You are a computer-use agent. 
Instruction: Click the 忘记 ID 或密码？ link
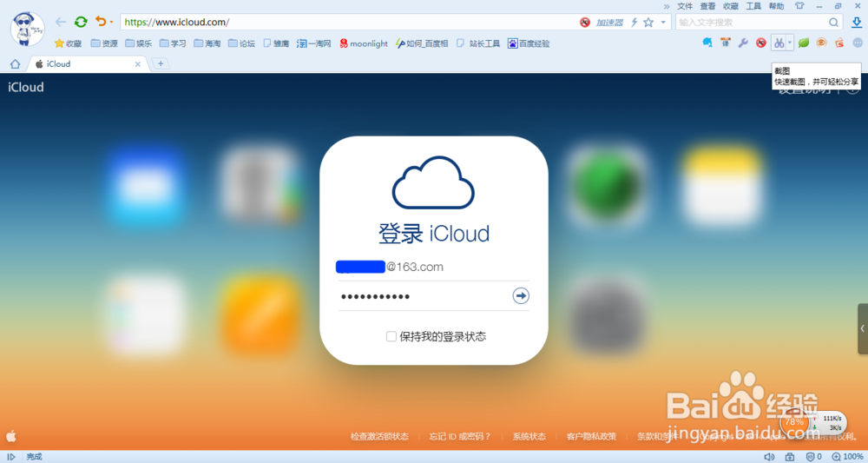point(460,436)
